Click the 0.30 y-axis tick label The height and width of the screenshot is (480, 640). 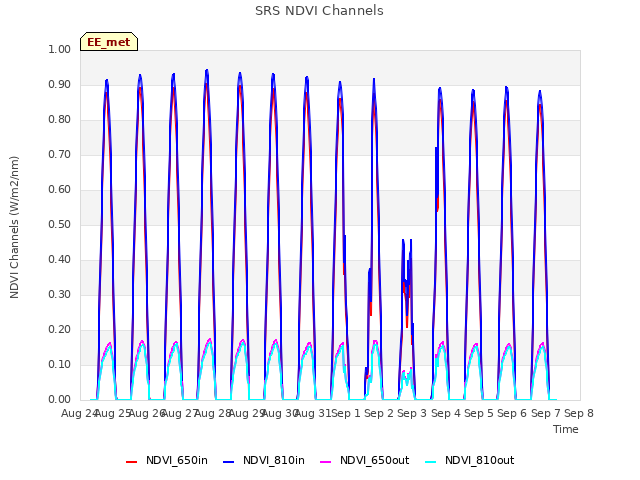point(60,295)
